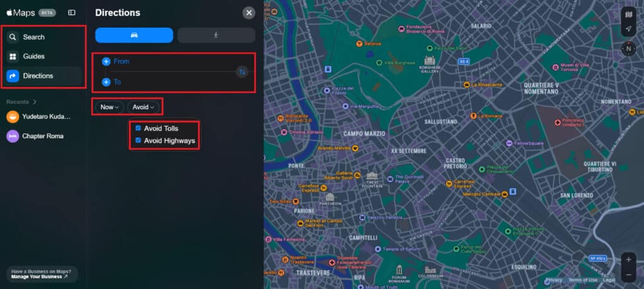
Task: Reset orientation with the compass N
Action: 628,48
